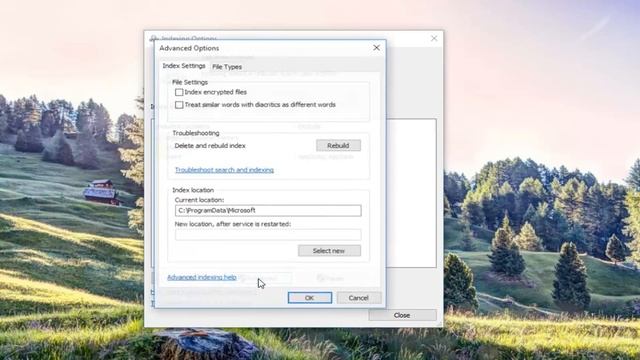
Task: Open Troubleshoot search and indexing link
Action: point(224,170)
